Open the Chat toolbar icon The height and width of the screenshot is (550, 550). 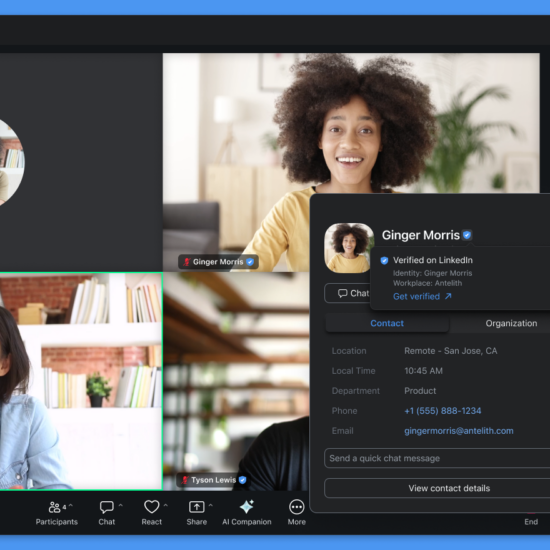(x=107, y=507)
